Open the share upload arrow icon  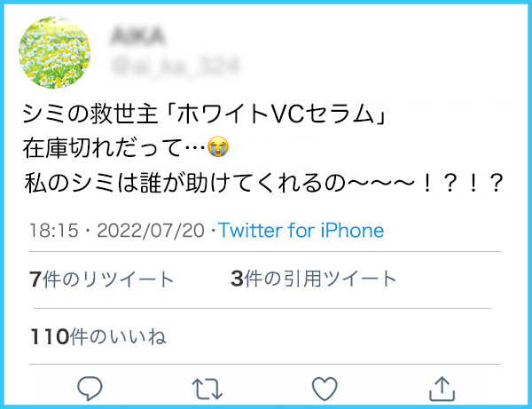click(442, 389)
